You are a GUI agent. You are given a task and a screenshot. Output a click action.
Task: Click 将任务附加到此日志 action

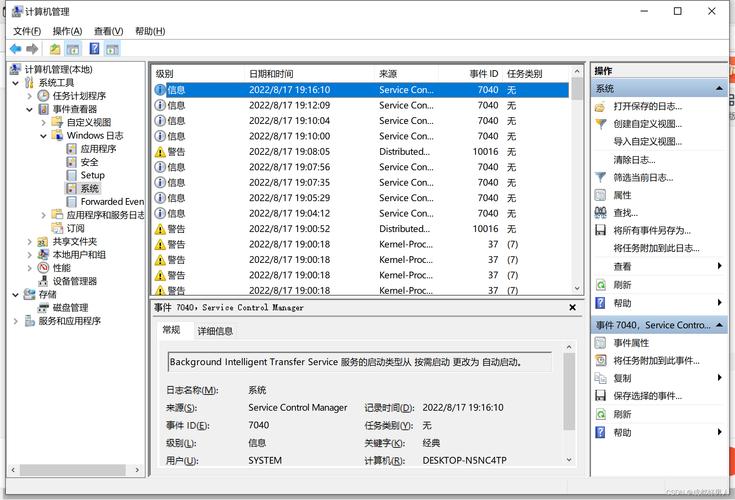point(656,248)
